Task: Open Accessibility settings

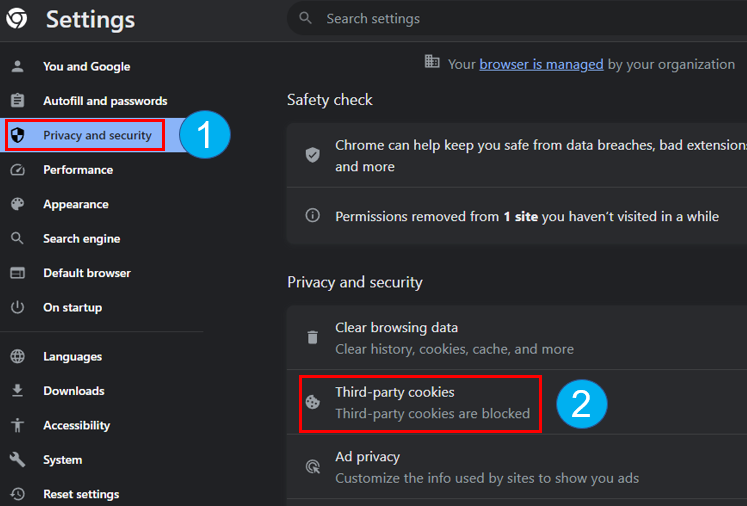Action: tap(77, 425)
